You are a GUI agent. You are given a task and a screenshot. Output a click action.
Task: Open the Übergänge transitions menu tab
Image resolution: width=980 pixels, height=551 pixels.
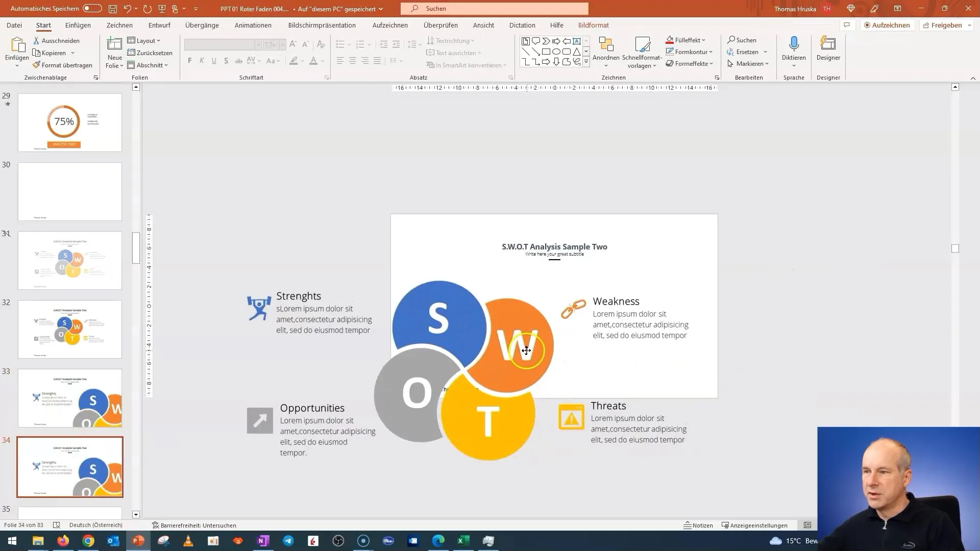(203, 25)
